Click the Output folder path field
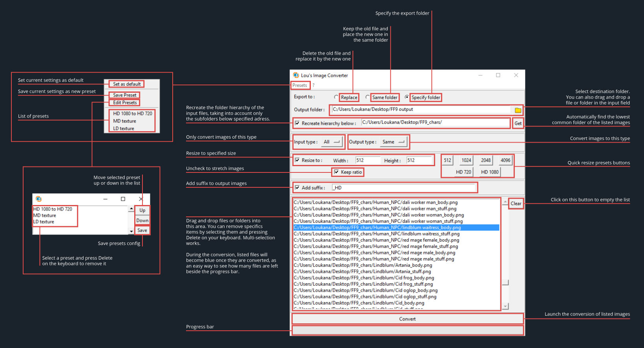The height and width of the screenshot is (348, 644). click(420, 110)
